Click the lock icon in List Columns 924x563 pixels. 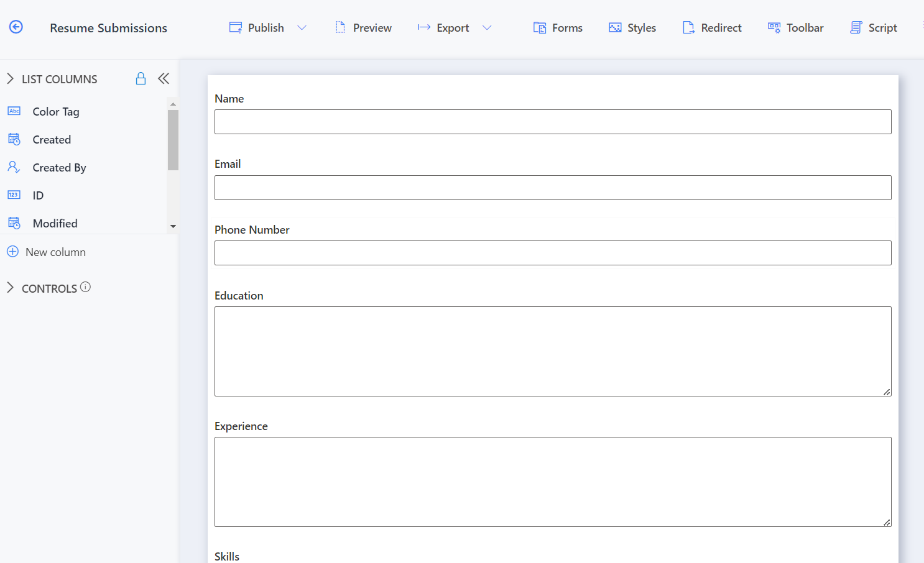pyautogui.click(x=141, y=78)
